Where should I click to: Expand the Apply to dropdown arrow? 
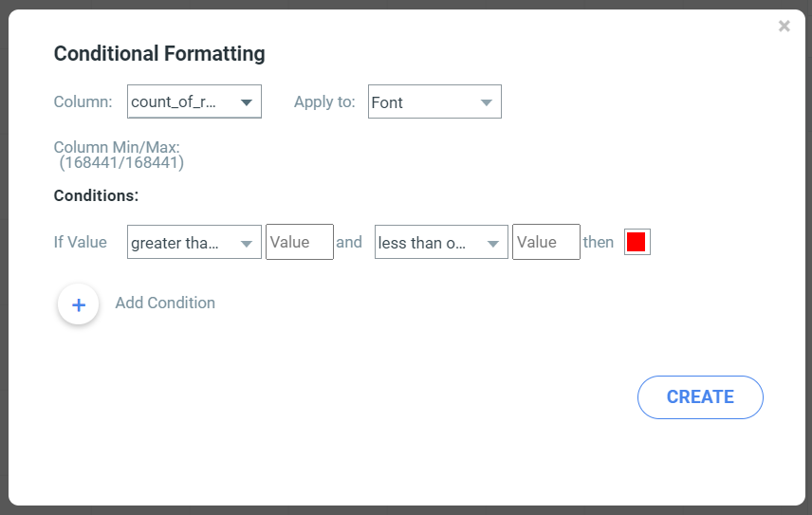tap(487, 102)
